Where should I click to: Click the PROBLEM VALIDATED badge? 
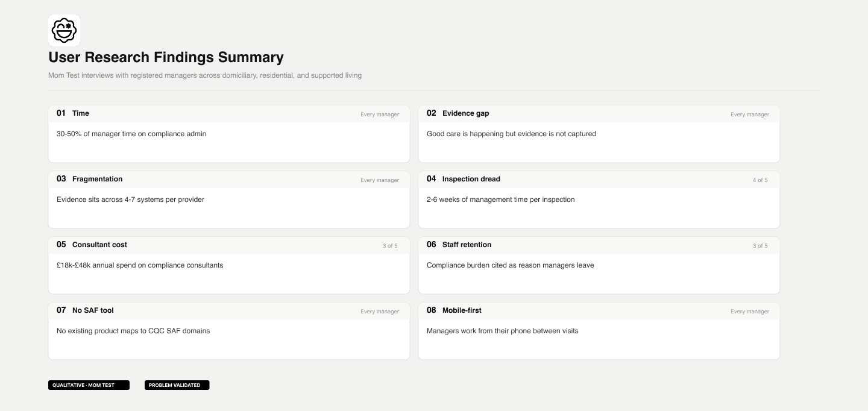tap(177, 385)
